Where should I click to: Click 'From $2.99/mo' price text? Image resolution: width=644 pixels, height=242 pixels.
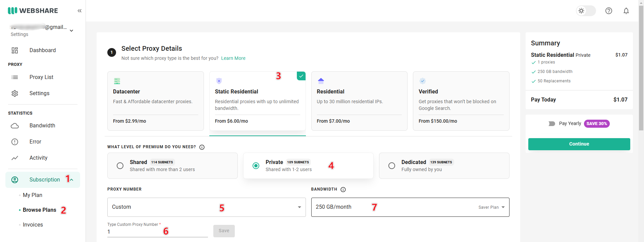(x=129, y=121)
